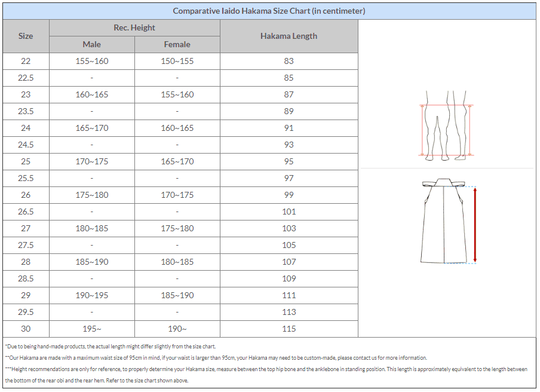Click hakama length '105'
The width and height of the screenshot is (540, 392).
pos(289,245)
